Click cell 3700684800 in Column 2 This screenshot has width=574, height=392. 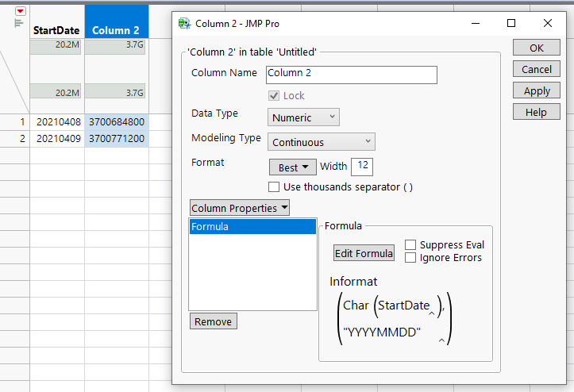coord(117,122)
